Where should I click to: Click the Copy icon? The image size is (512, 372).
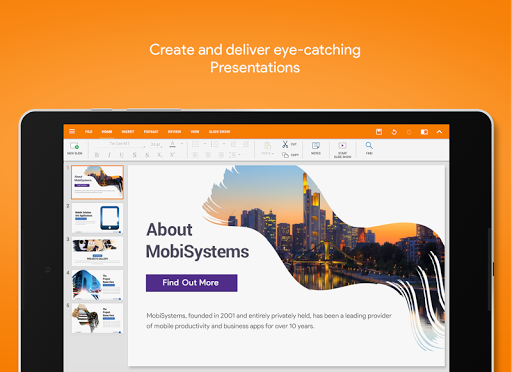coord(285,155)
